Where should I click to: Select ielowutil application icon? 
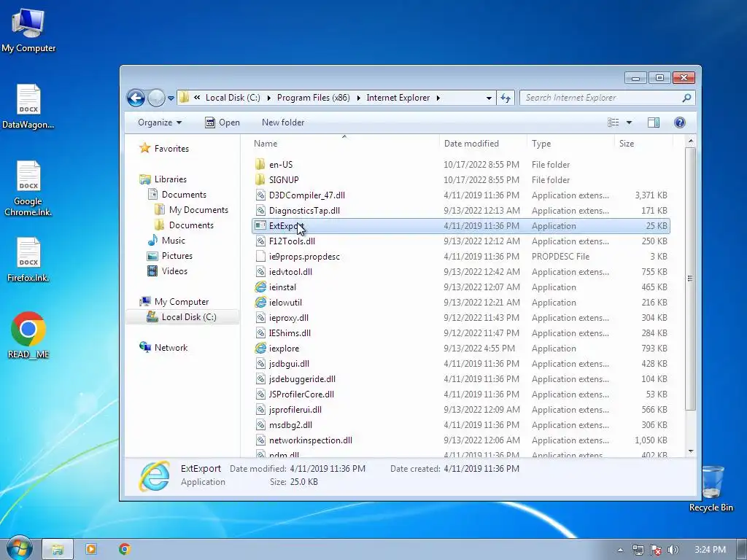pos(260,303)
